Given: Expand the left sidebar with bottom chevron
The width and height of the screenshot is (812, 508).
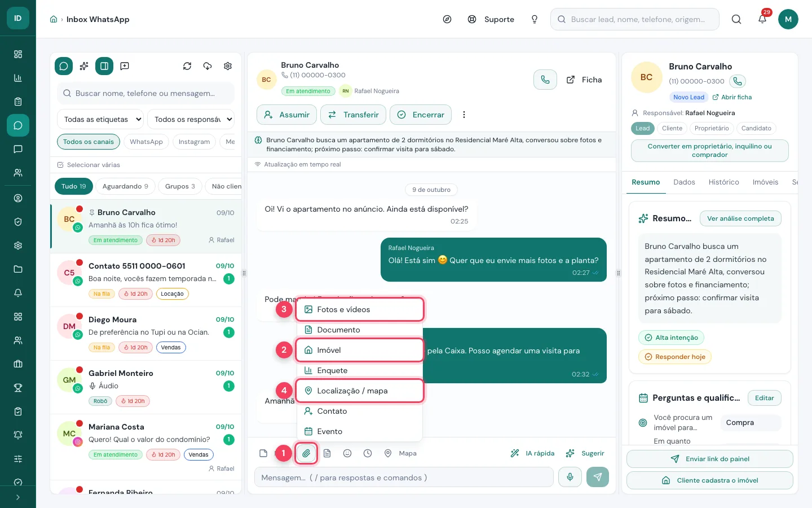Looking at the screenshot, I should 18,497.
